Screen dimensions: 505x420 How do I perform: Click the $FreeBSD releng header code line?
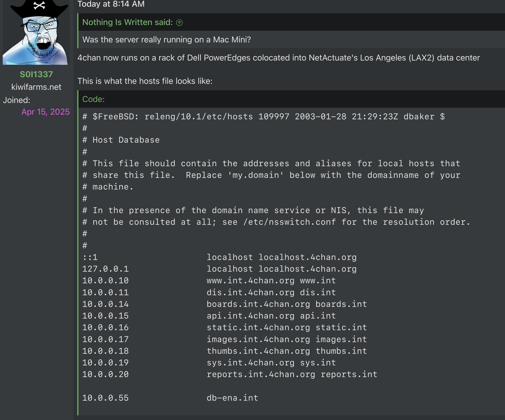(x=263, y=117)
